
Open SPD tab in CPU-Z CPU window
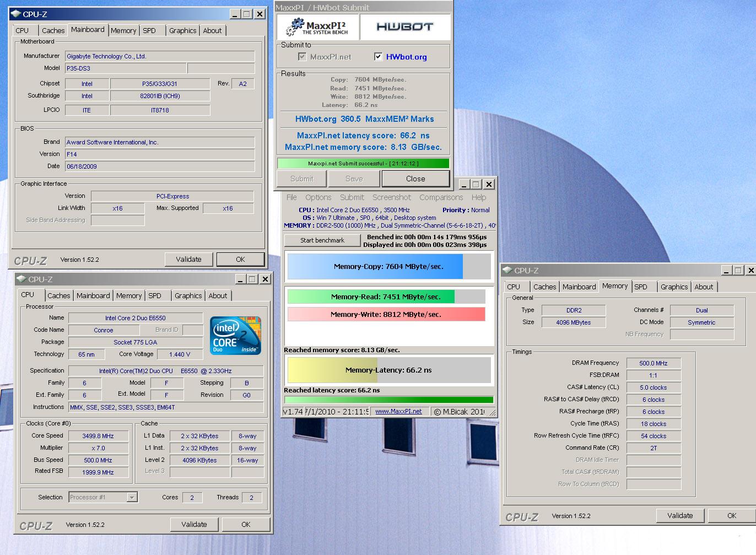tap(155, 295)
